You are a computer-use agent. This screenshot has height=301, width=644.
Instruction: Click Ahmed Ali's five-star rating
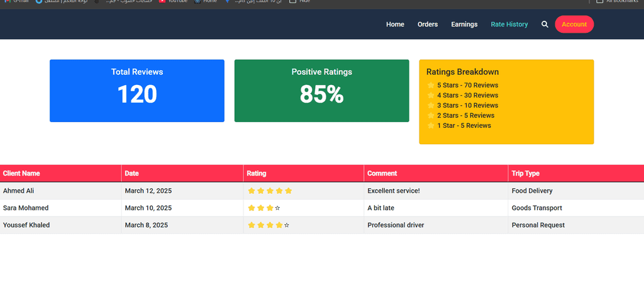(x=270, y=191)
